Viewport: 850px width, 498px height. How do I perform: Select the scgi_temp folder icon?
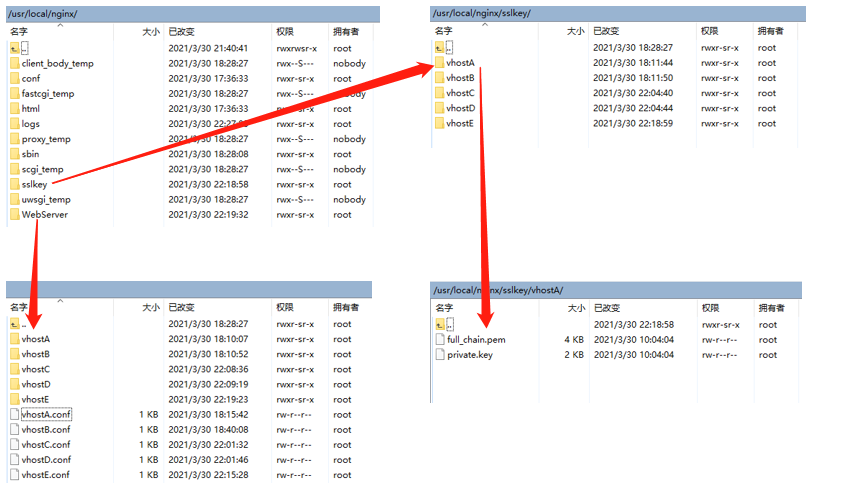(x=15, y=170)
